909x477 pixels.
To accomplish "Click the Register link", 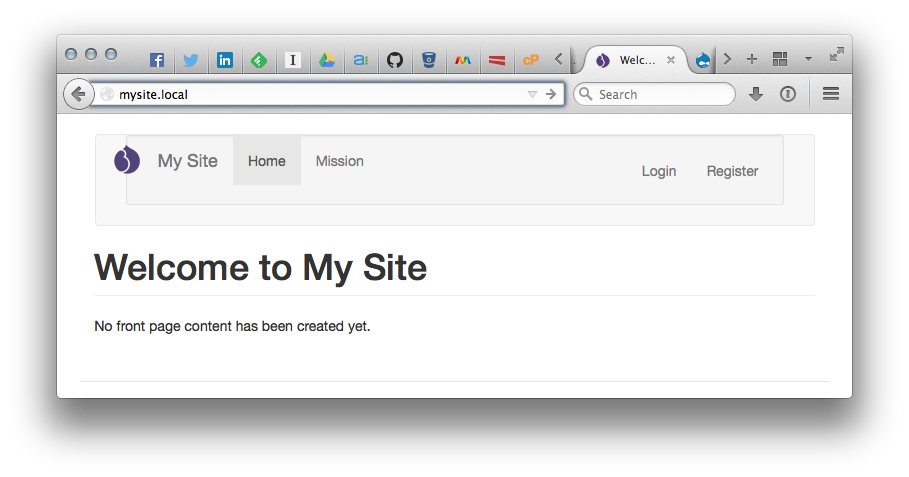I will [x=732, y=171].
